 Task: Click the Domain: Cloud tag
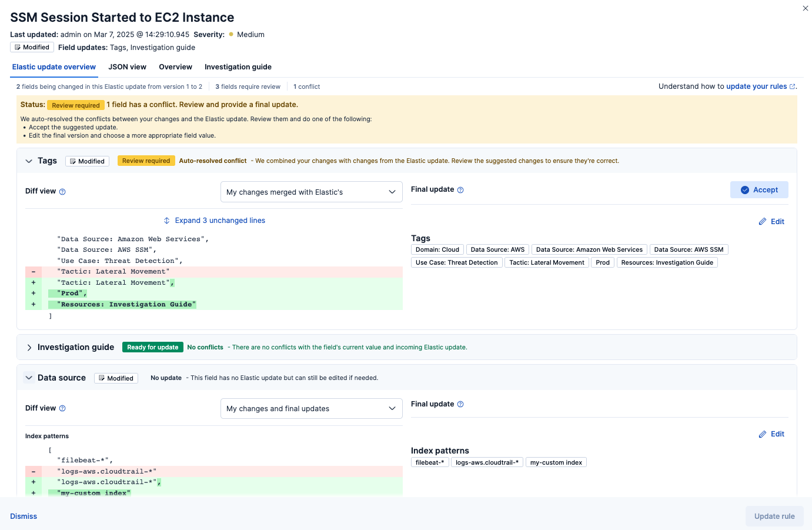pyautogui.click(x=437, y=249)
